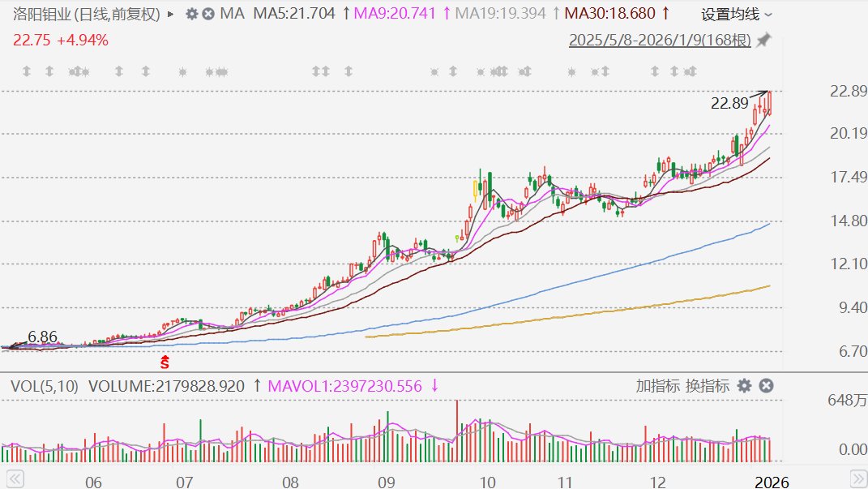Viewport: 868px width, 489px height.
Task: Click the MA indicator name label
Action: [x=232, y=13]
